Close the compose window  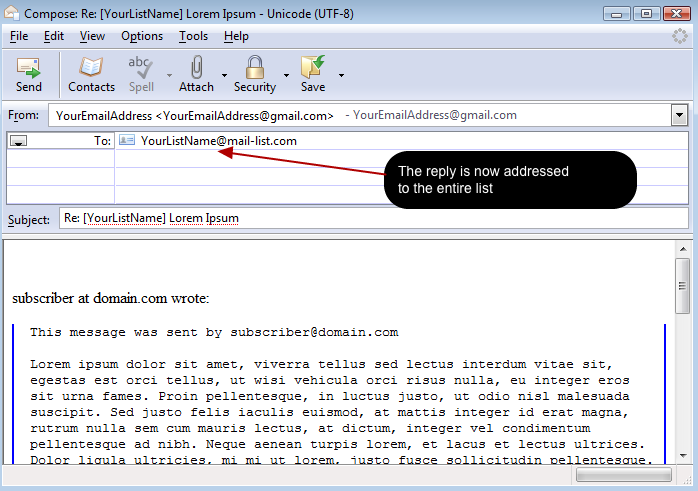[x=677, y=13]
